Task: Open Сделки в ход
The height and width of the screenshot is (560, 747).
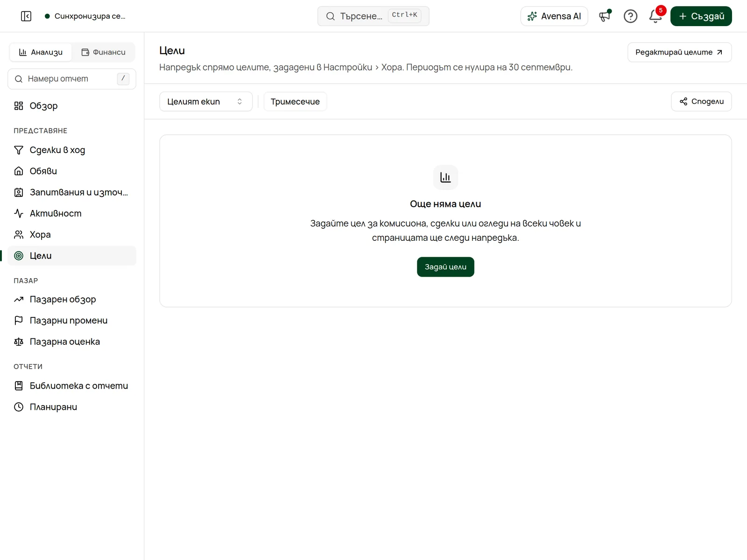Action: pos(72,150)
